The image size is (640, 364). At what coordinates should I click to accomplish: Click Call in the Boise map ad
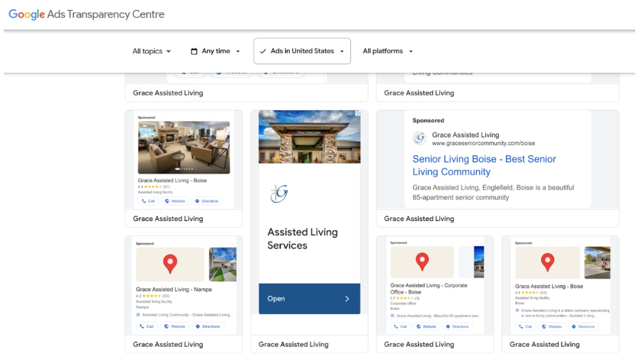coord(526,326)
